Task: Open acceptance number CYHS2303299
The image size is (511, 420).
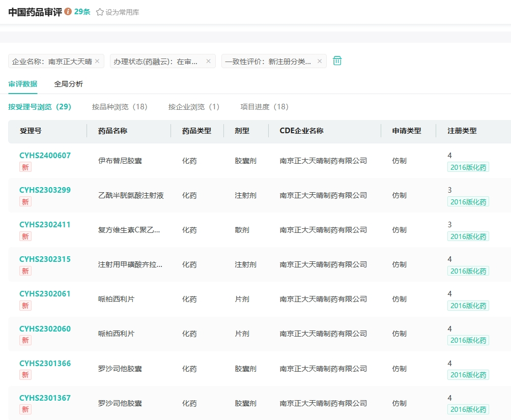Action: pyautogui.click(x=45, y=190)
